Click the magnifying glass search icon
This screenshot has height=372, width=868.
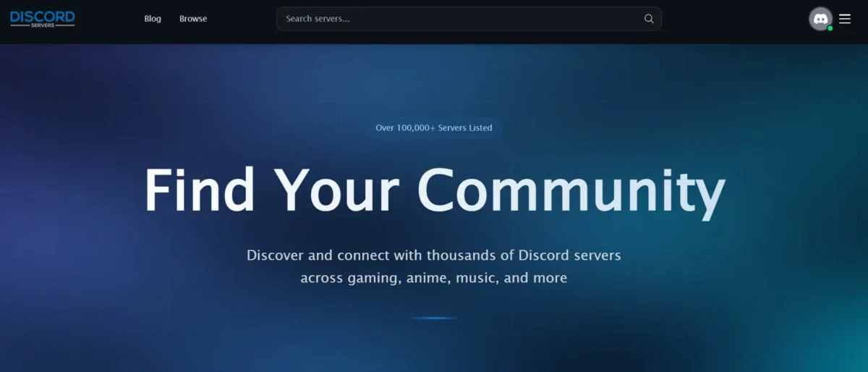point(649,19)
